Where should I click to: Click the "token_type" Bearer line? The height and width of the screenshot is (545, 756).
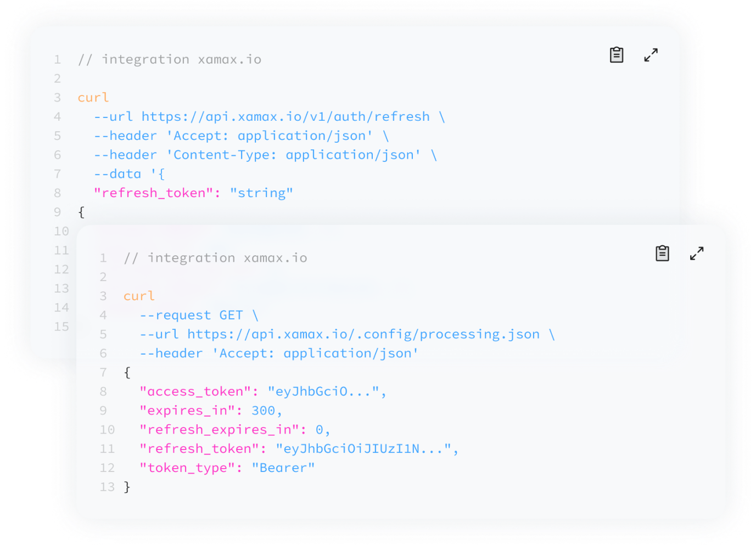[227, 468]
